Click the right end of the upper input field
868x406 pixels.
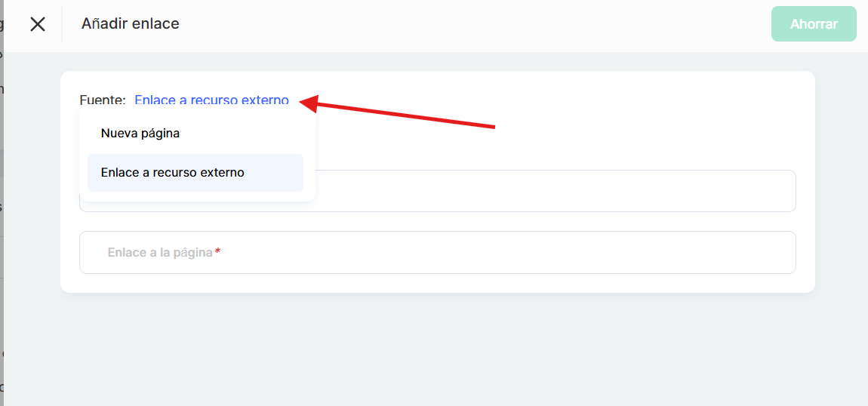point(777,191)
